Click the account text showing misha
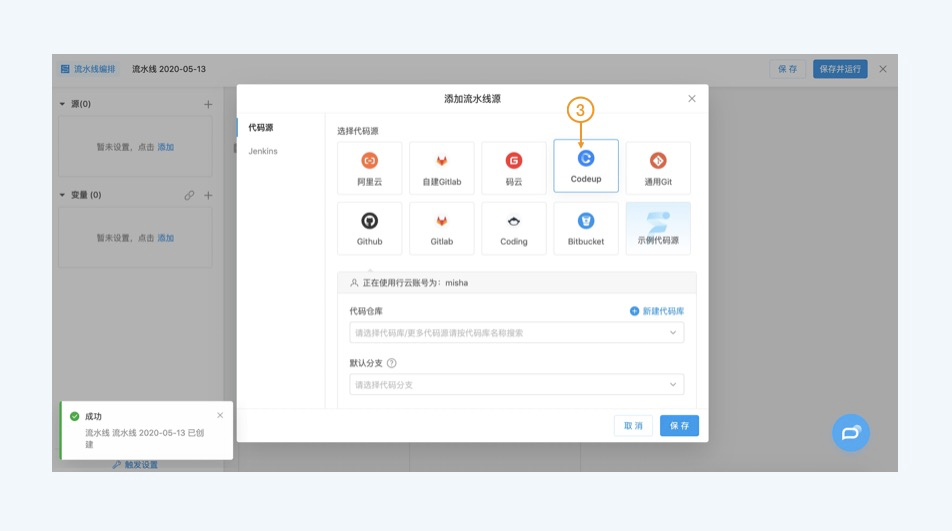 coord(415,283)
